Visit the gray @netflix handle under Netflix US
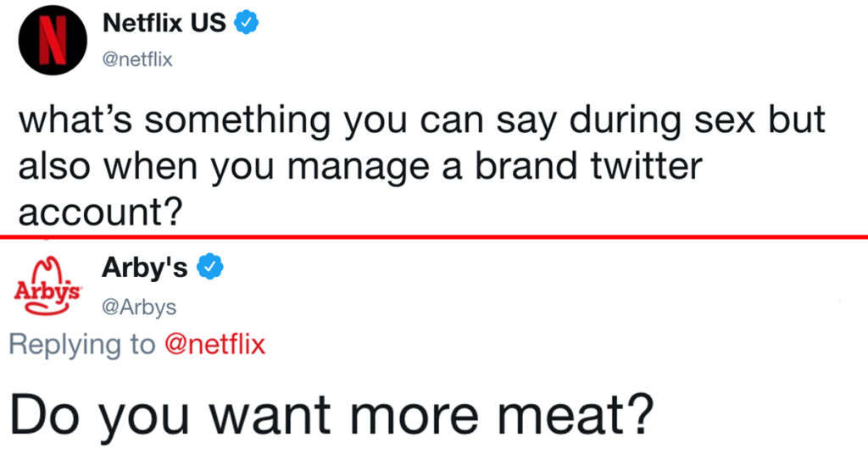 (x=137, y=59)
